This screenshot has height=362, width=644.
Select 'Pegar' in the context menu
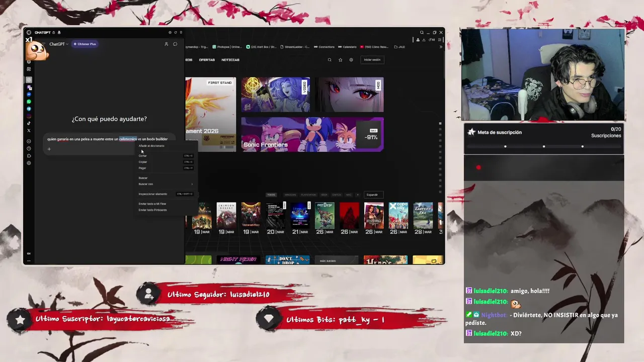click(166, 168)
